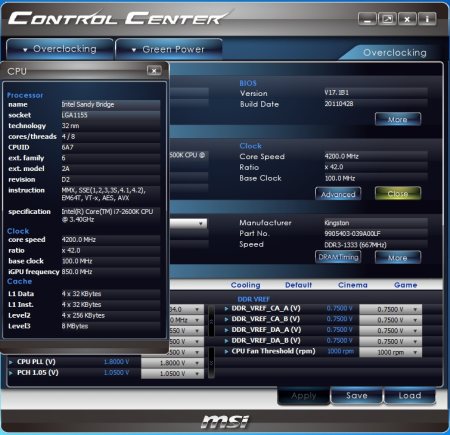Click memory part number 9905403-039A00LF
Image resolution: width=450 pixels, height=435 pixels.
point(352,234)
